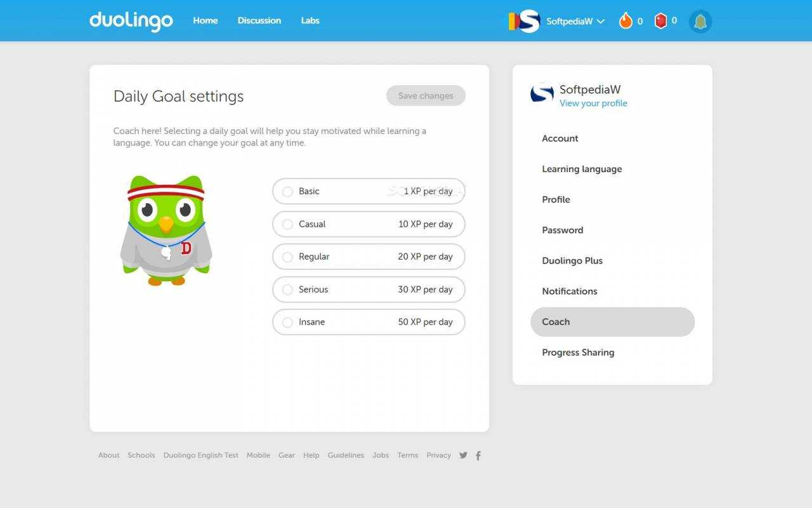Select the Serious 30 XP per day goal
The width and height of the screenshot is (812, 508).
369,290
